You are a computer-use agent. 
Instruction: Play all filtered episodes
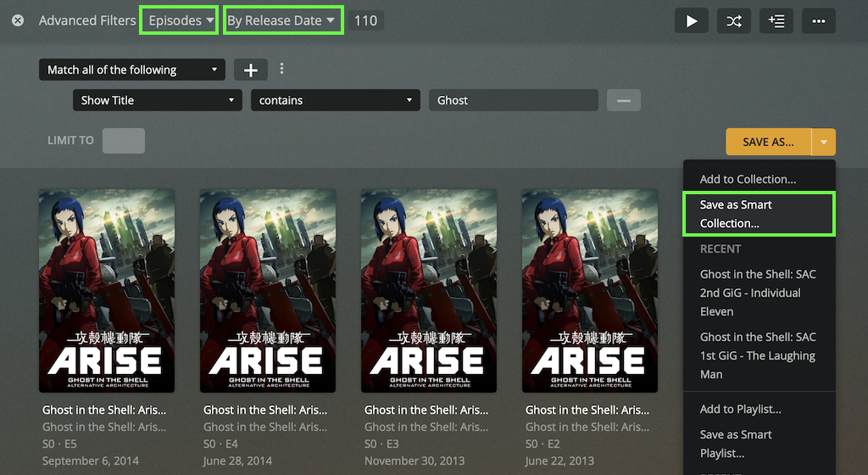[x=692, y=21]
